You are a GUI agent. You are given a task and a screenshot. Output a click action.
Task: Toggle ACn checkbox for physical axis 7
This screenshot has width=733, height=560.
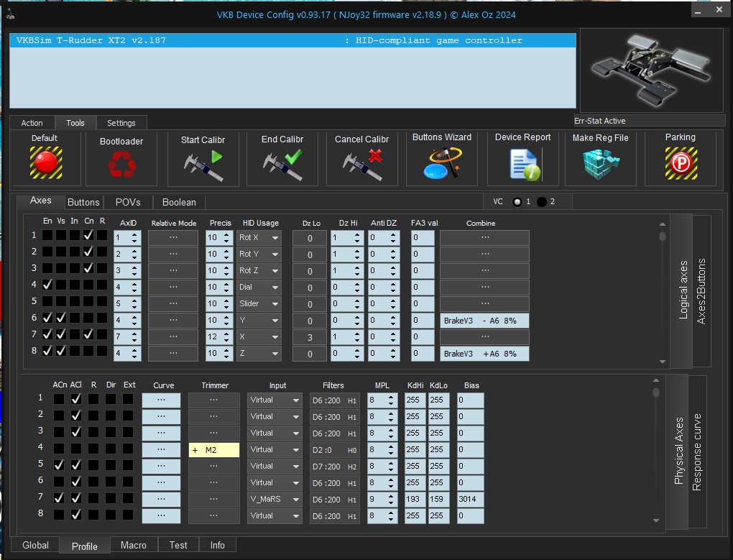(59, 498)
